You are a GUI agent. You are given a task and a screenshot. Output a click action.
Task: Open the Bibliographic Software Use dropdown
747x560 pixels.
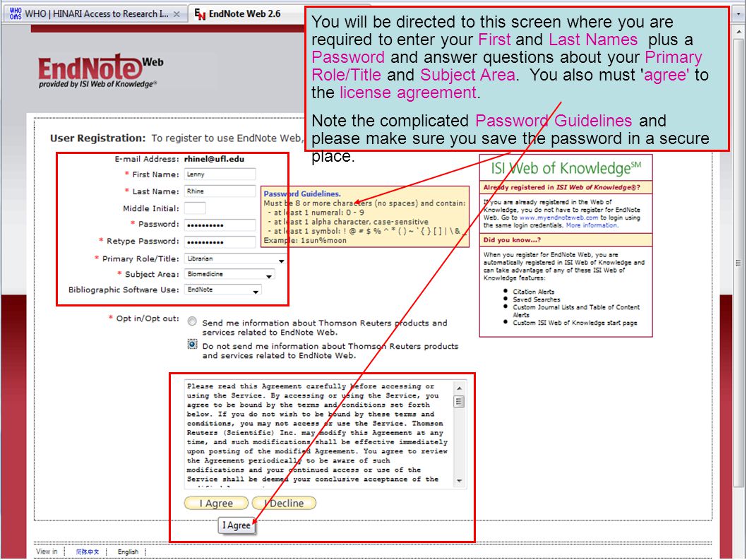223,290
